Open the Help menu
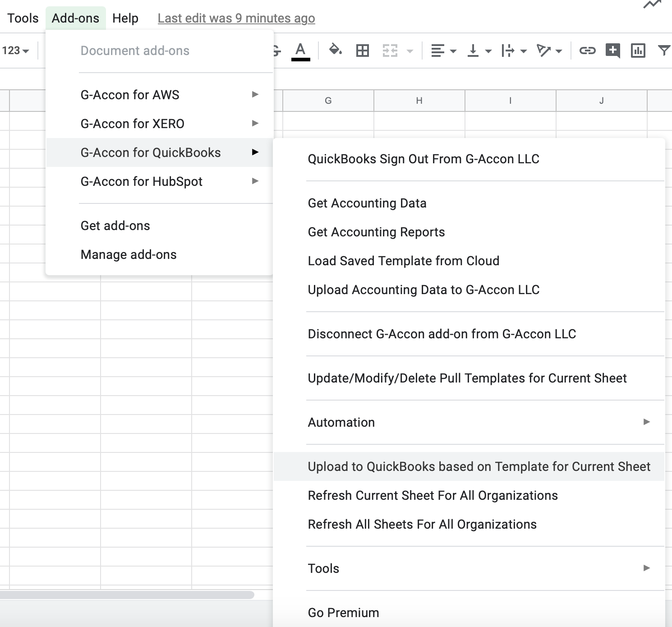The width and height of the screenshot is (672, 627). tap(125, 18)
